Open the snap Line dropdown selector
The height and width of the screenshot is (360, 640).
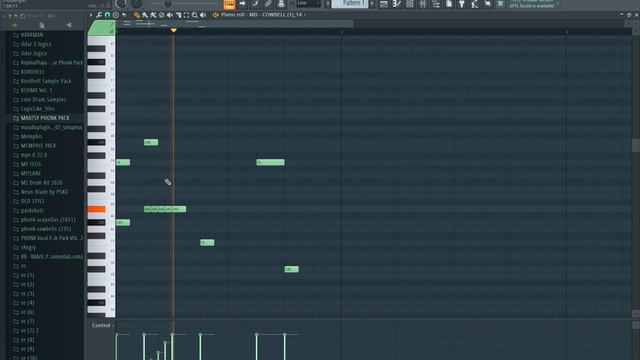point(308,4)
